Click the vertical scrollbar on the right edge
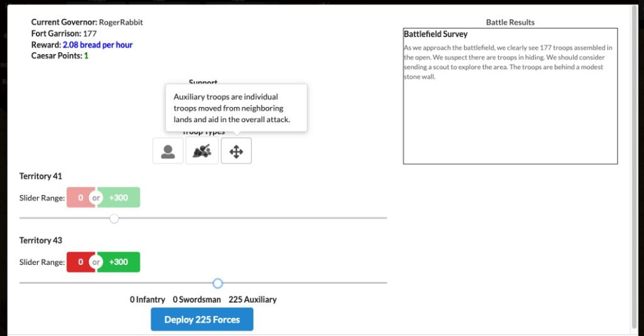The height and width of the screenshot is (336, 644). (x=633, y=164)
